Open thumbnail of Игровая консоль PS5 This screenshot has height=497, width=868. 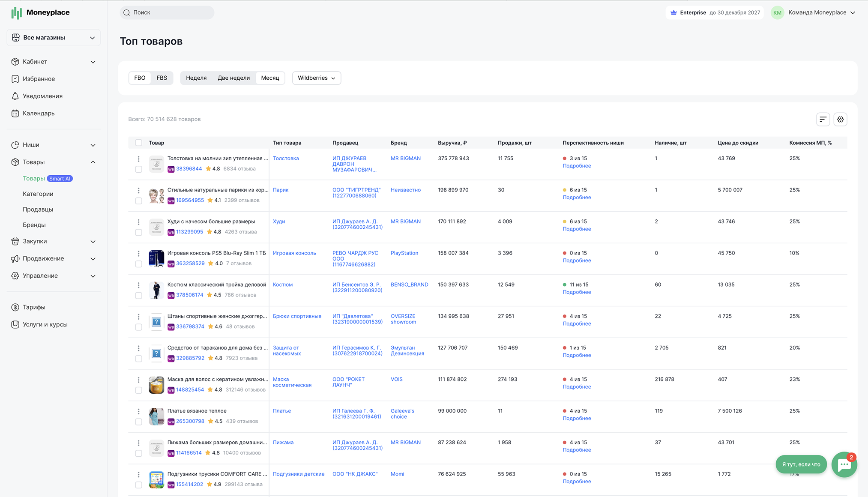click(x=156, y=258)
